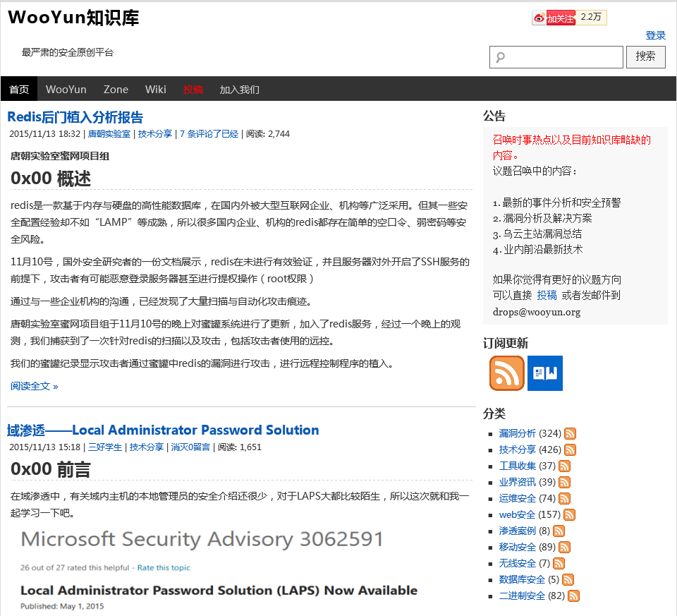Screen dimensions: 677x616
Task: Open 渗透案例 category link
Action: point(517,531)
